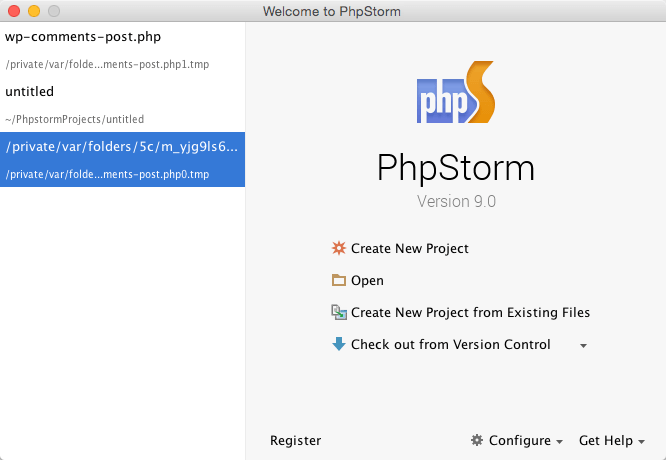The width and height of the screenshot is (666, 460).
Task: Click the Create New Project from Existing Files icon
Action: pyautogui.click(x=339, y=312)
